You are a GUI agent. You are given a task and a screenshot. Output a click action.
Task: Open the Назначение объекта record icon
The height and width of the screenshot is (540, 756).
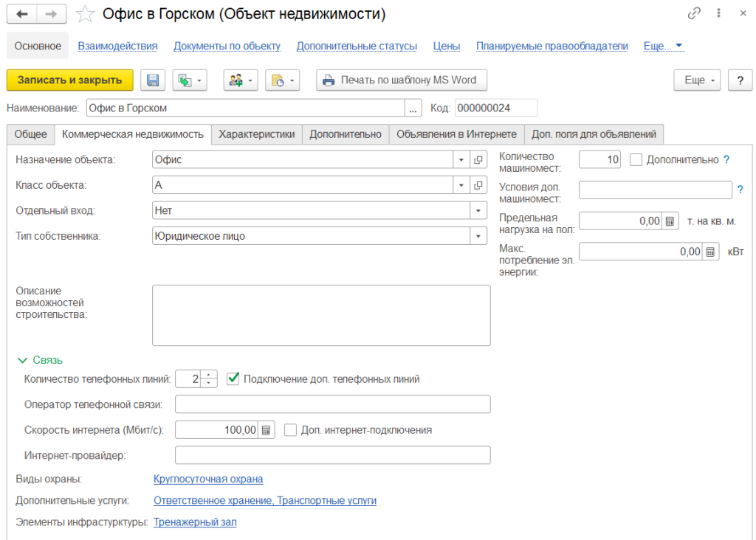(478, 160)
